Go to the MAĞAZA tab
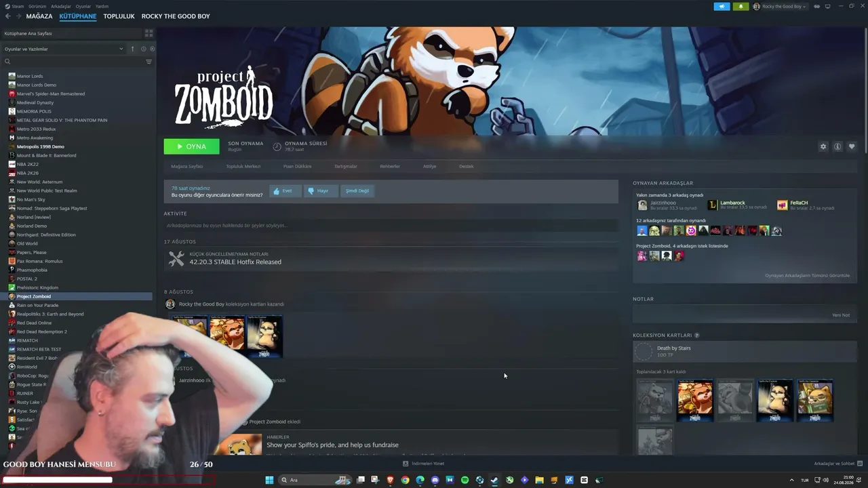 click(39, 16)
